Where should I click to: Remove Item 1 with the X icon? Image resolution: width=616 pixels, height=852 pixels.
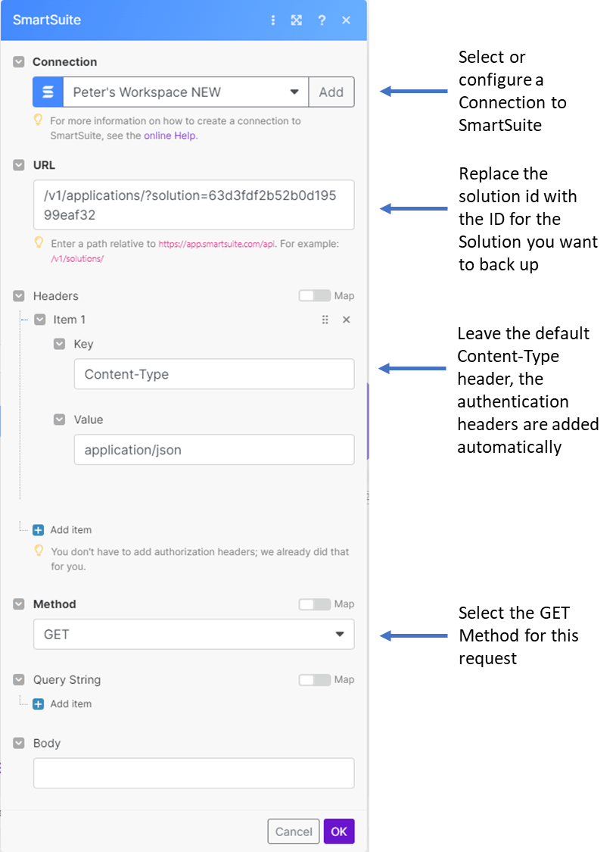click(347, 320)
